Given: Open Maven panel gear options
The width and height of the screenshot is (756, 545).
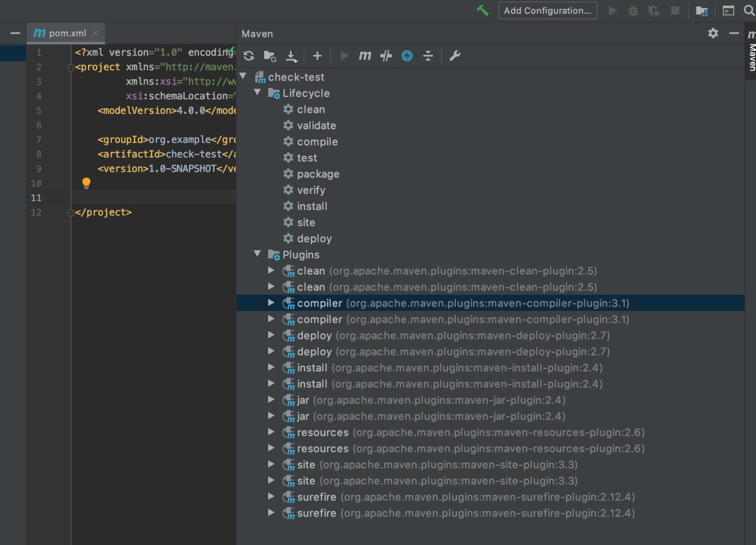Looking at the screenshot, I should [713, 34].
